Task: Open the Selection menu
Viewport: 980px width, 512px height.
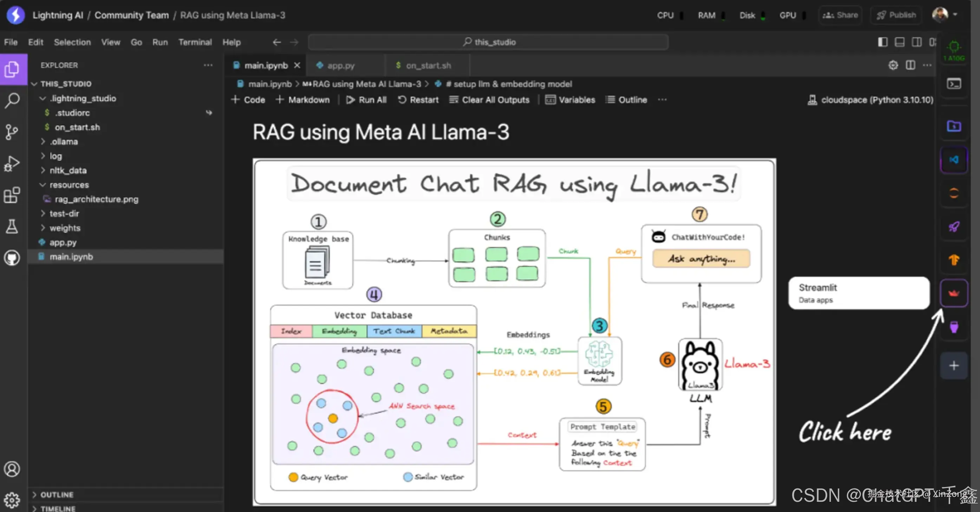Action: [x=72, y=42]
